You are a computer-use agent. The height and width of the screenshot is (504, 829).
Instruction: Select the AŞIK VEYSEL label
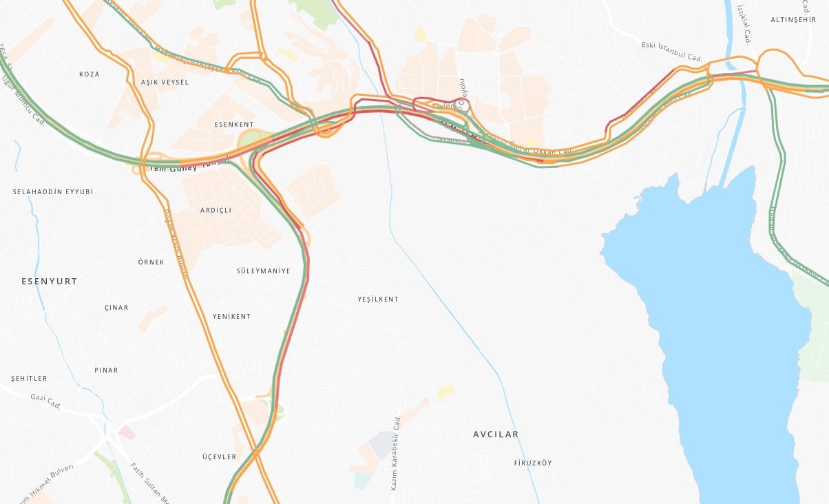pyautogui.click(x=165, y=82)
